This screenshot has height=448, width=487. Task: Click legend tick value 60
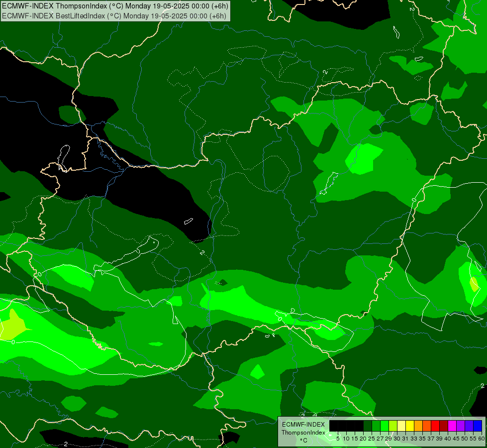click(482, 439)
